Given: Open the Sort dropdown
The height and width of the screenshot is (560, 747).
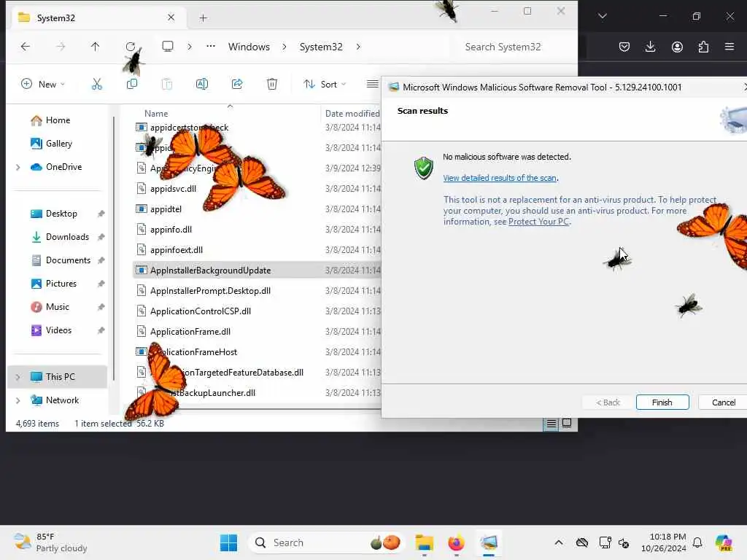Looking at the screenshot, I should click(325, 85).
